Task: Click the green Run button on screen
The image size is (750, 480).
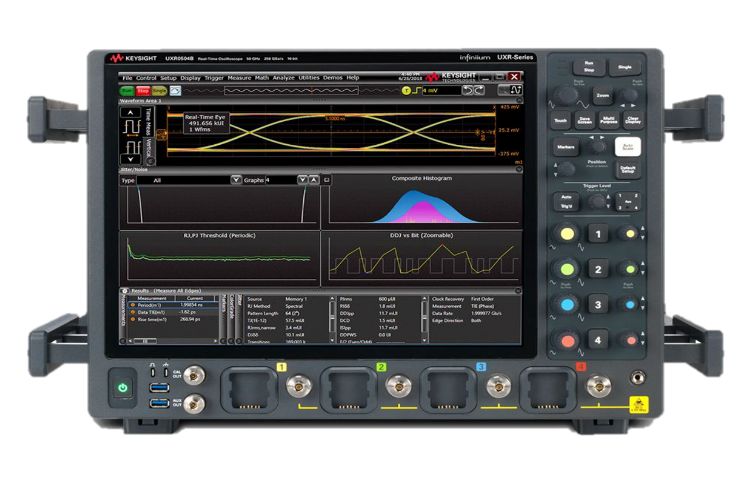Action: point(127,90)
